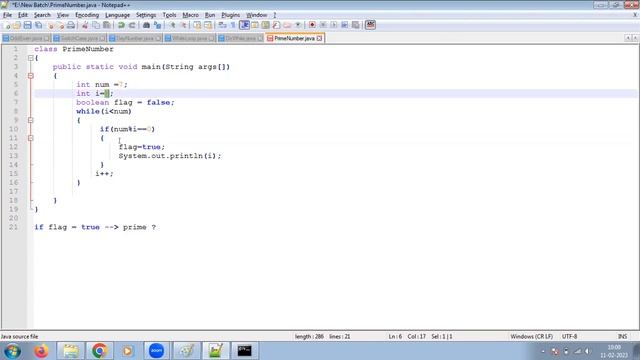Click the Redo toolbar icon
This screenshot has width=640, height=360.
[132, 25]
